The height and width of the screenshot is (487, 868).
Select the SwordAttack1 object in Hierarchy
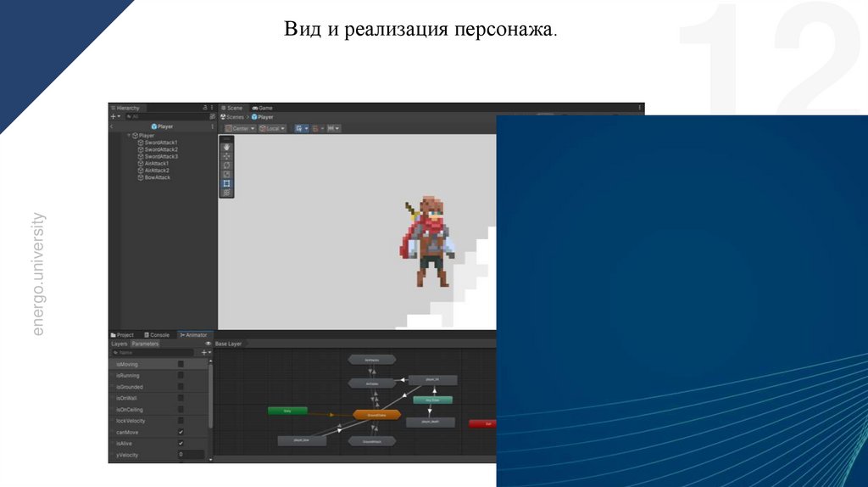point(160,143)
